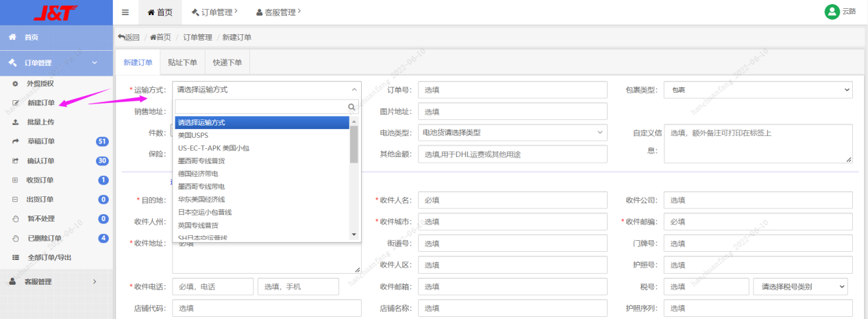Viewport: 868px width, 319px height.
Task: Click the home icon beside 首页 in the sidebar
Action: pyautogui.click(x=12, y=37)
